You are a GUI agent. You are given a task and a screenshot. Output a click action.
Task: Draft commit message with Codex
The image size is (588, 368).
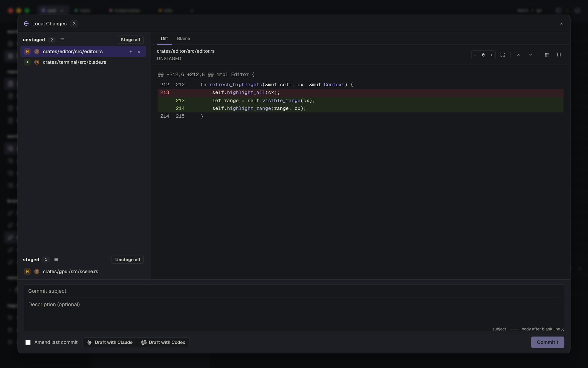pos(163,342)
